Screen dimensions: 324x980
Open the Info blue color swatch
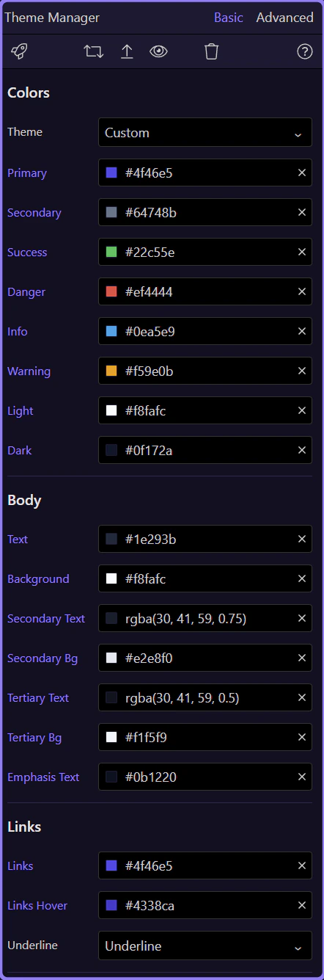coord(111,331)
